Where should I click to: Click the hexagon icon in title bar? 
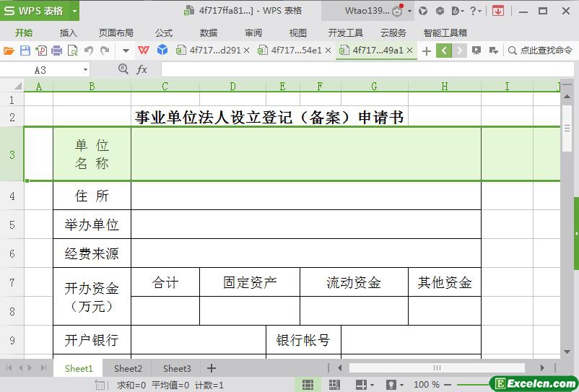tap(440, 11)
